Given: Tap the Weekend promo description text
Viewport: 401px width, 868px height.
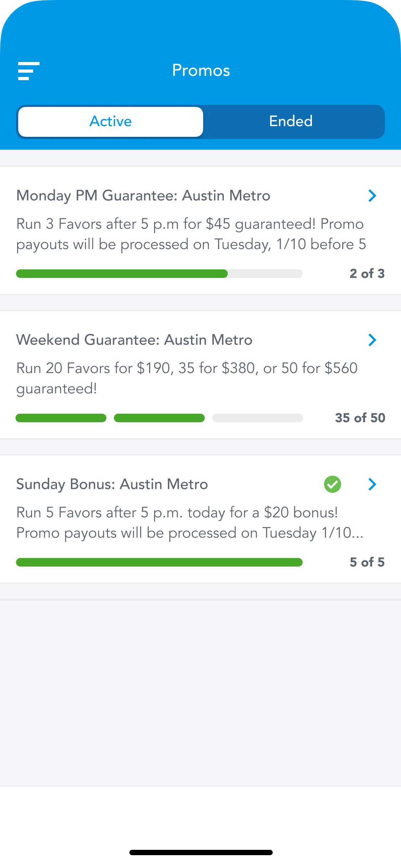Looking at the screenshot, I should 187,378.
